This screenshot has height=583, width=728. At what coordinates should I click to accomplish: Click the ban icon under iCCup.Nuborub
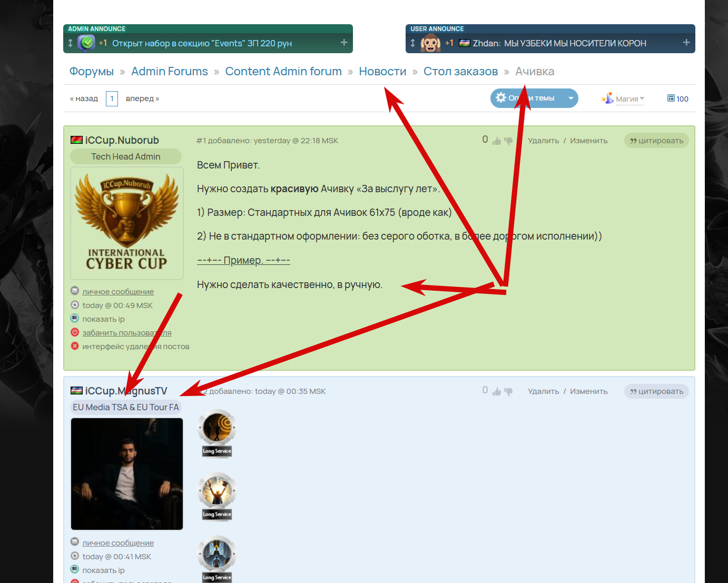[75, 332]
